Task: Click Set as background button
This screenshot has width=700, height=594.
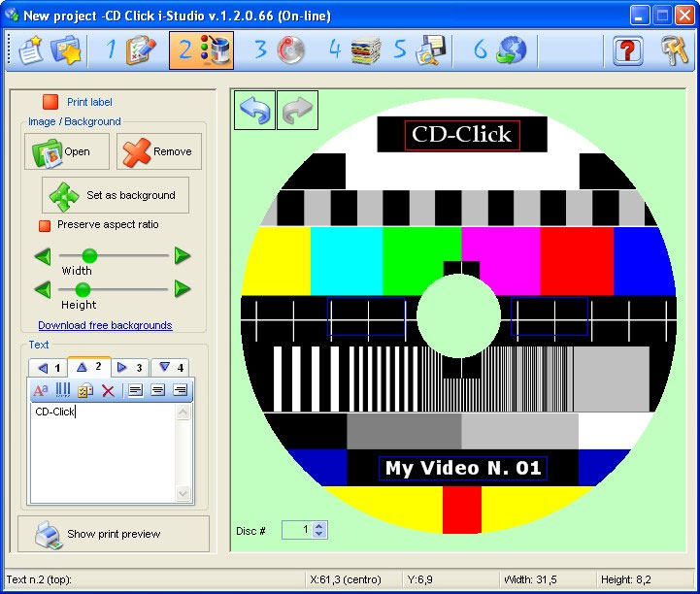Action: (116, 195)
